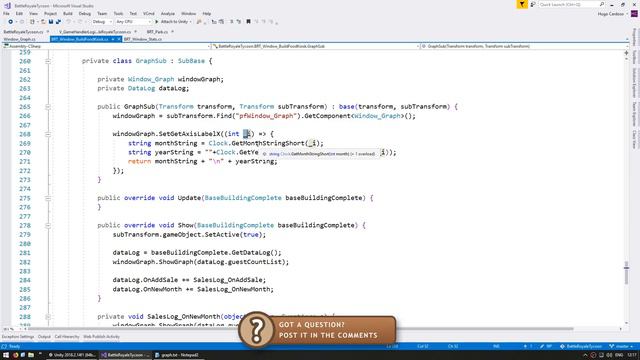Switch to the BattleRoyaleTycoon.cs tab

23,32
